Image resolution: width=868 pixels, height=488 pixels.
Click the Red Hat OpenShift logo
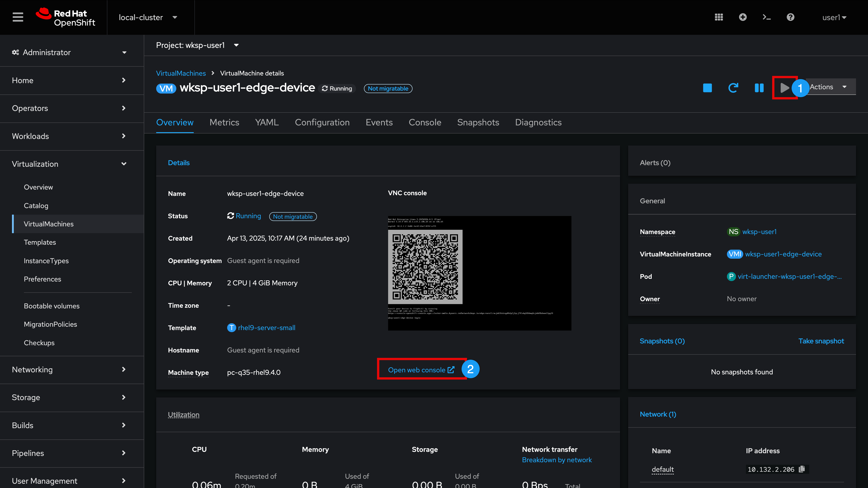pos(66,17)
